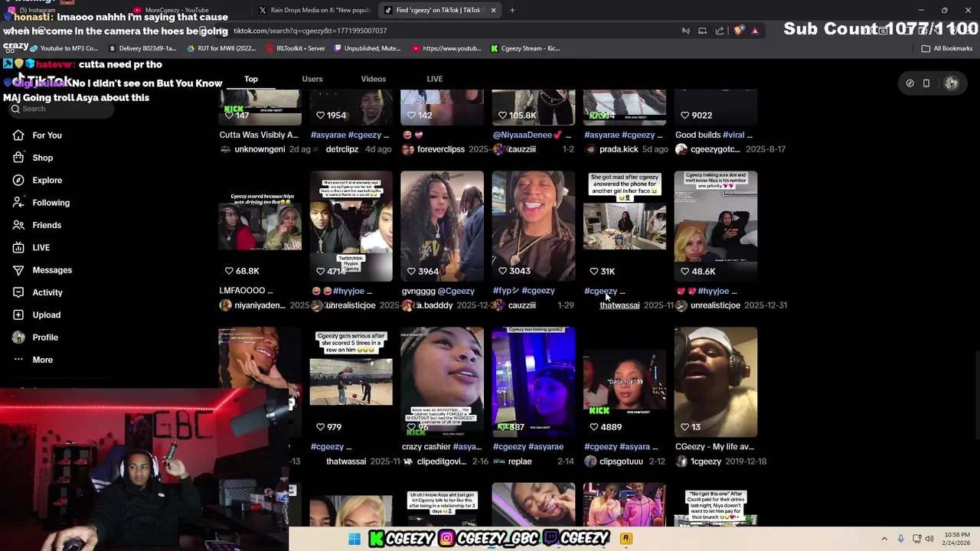Screen dimensions: 980x551
Task: Click the Brave shields lion icon
Action: [738, 31]
